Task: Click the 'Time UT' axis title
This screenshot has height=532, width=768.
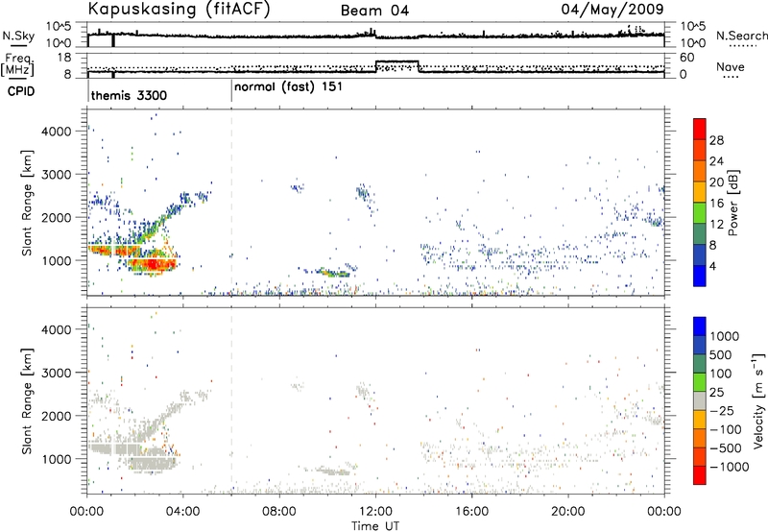Action: [375, 526]
